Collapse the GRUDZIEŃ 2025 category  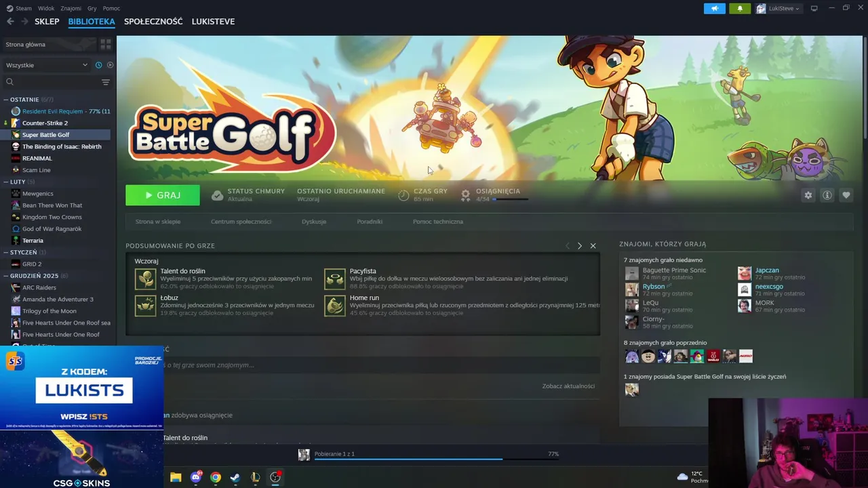(35, 276)
